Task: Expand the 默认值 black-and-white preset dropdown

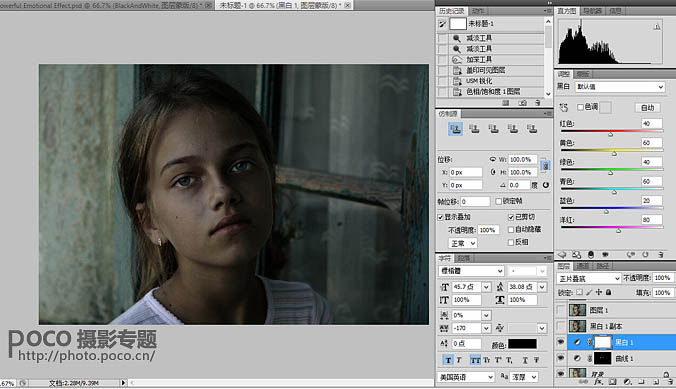Action: pos(620,87)
